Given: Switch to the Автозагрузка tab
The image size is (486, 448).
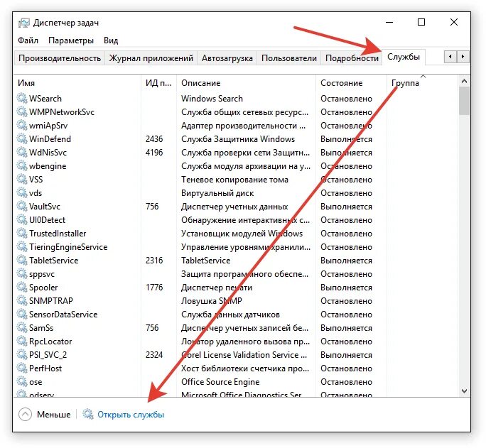Looking at the screenshot, I should [x=227, y=58].
